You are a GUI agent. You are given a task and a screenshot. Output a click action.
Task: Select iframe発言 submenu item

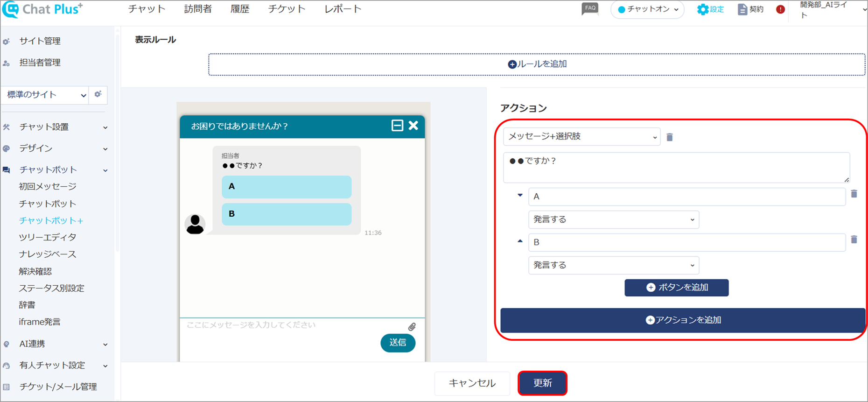tap(40, 322)
